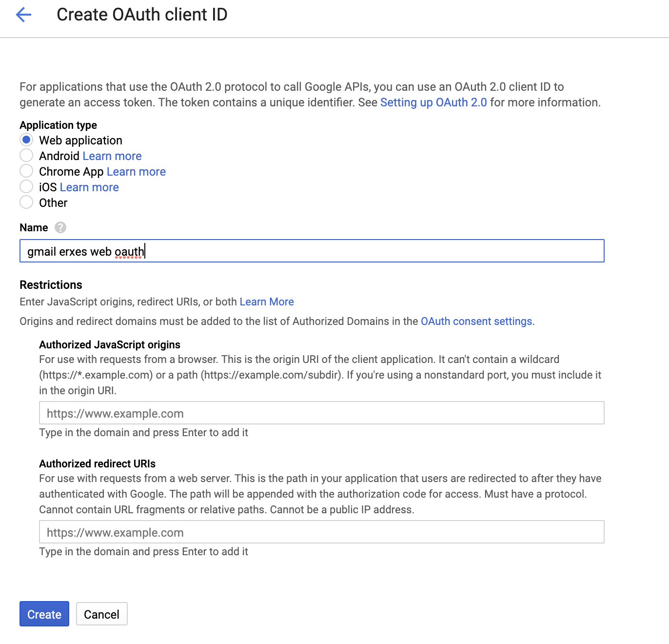This screenshot has width=669, height=644.
Task: Click the Authorized JavaScript origins input
Action: click(321, 413)
